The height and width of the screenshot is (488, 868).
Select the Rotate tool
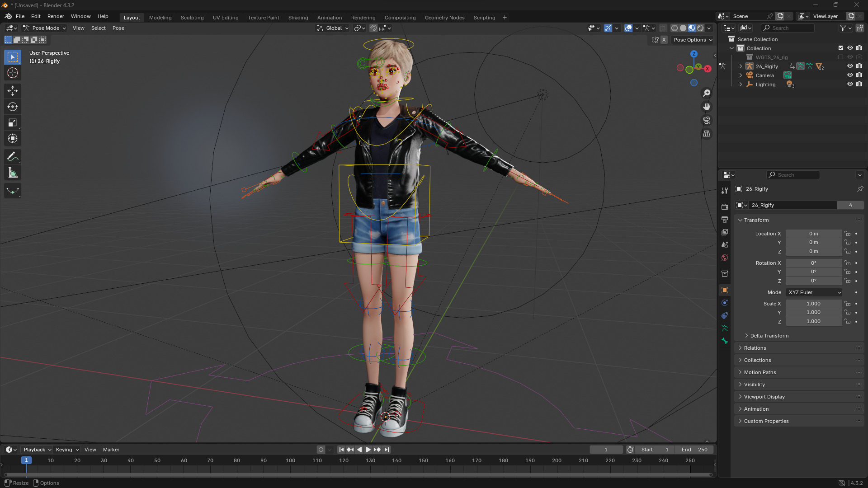(13, 107)
